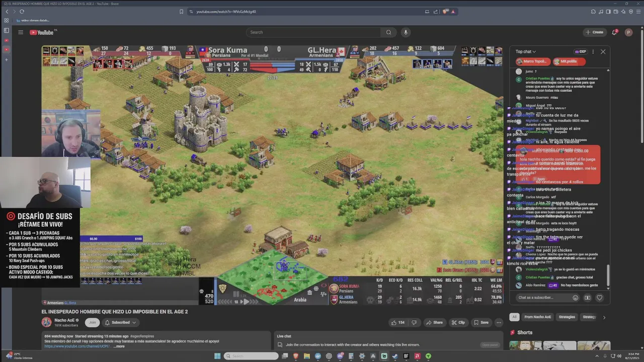644x362 pixels.
Task: Open Steam from the taskbar
Action: (395, 356)
